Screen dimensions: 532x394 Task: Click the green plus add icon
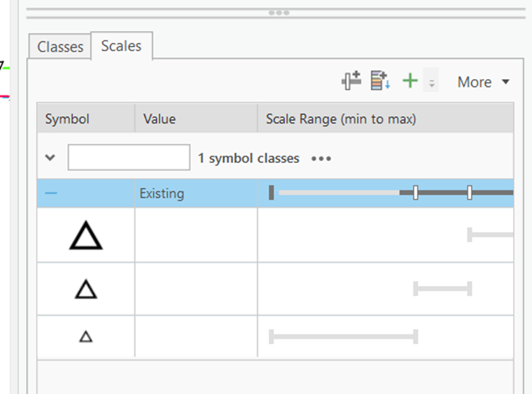click(410, 81)
